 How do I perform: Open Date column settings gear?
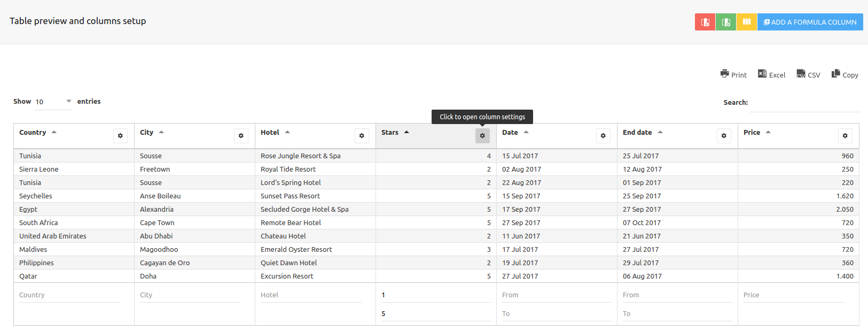603,136
